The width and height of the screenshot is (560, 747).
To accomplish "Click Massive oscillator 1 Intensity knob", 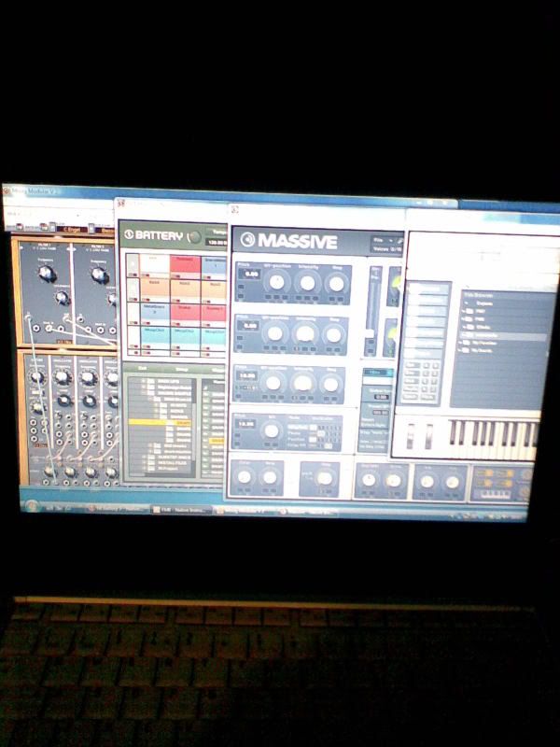I will point(308,283).
